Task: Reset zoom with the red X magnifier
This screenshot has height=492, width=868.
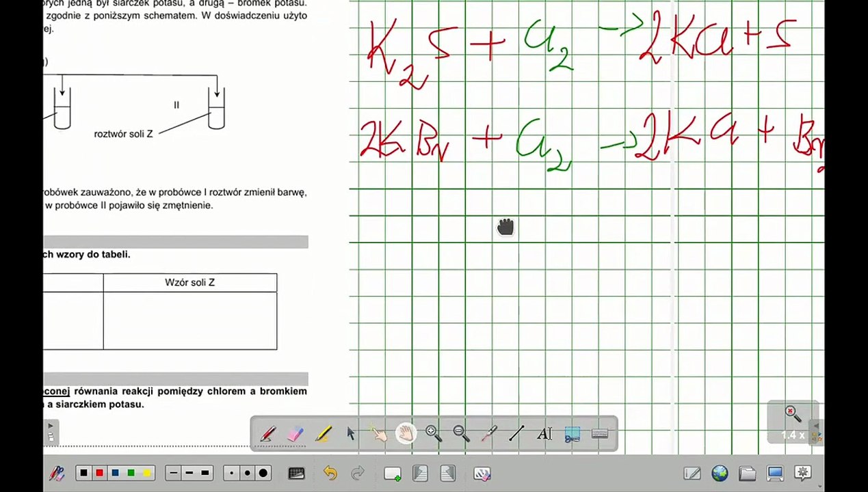Action: pyautogui.click(x=793, y=413)
